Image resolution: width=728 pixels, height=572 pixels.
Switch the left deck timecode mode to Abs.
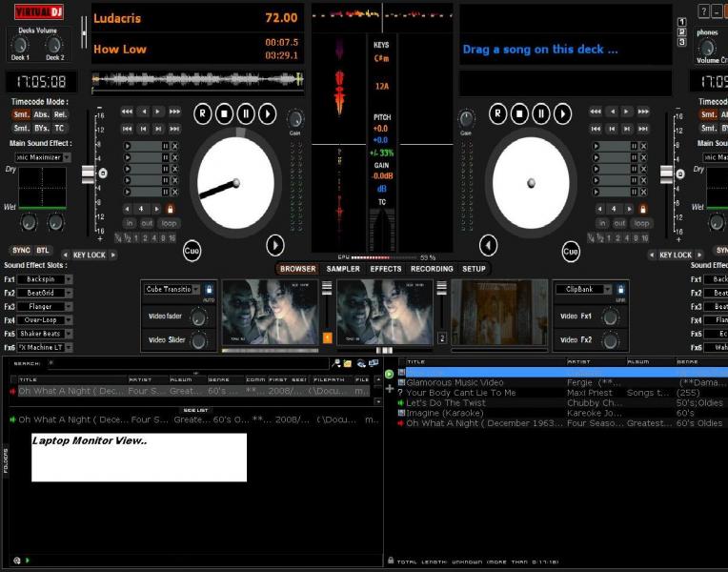(x=41, y=114)
